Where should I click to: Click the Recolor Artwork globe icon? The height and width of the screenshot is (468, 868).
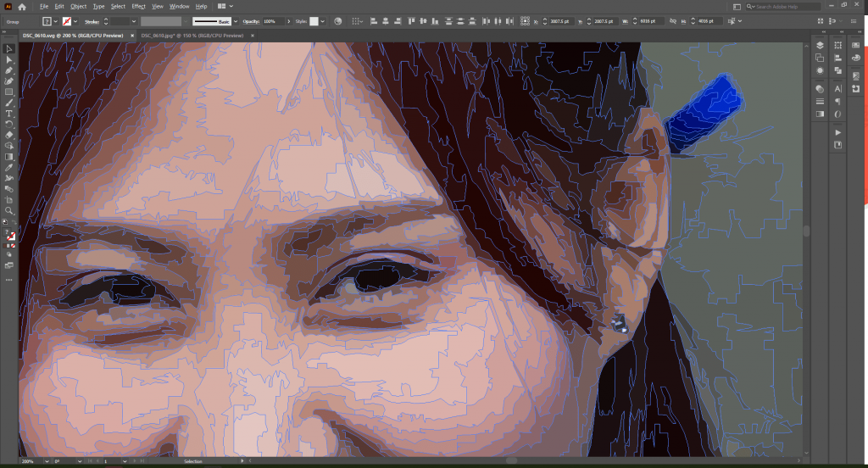tap(338, 21)
